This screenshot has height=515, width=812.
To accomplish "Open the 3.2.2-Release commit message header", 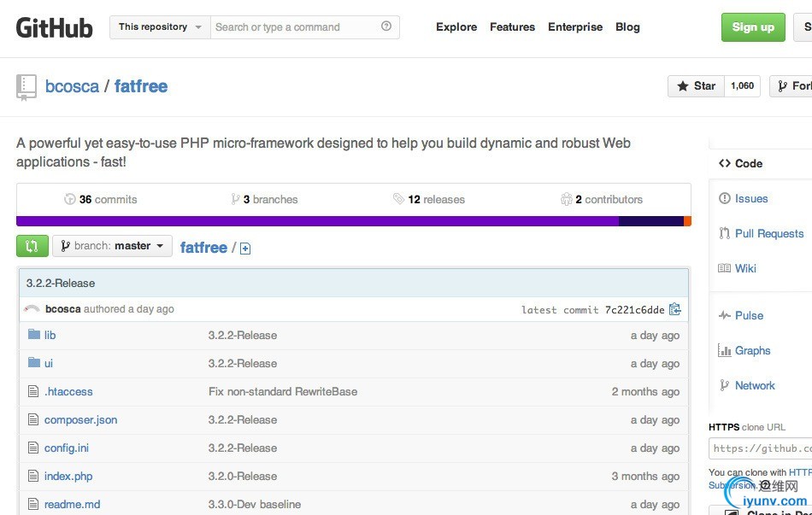I will pyautogui.click(x=61, y=283).
